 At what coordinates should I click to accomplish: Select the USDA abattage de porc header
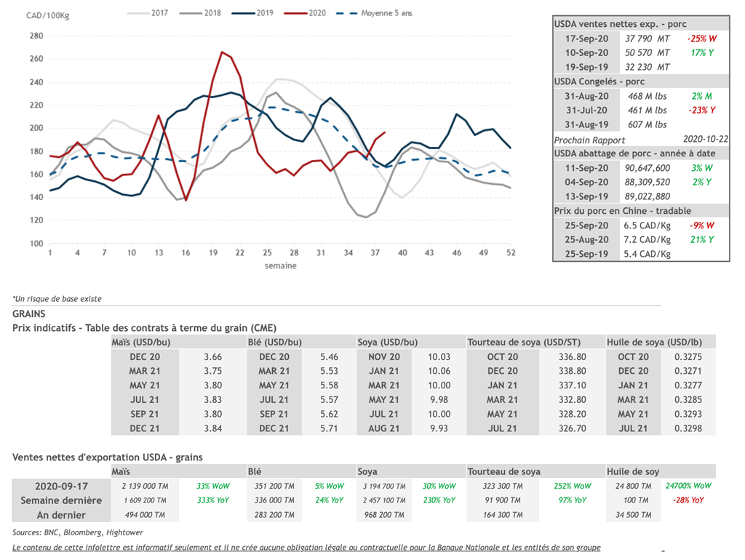point(634,153)
